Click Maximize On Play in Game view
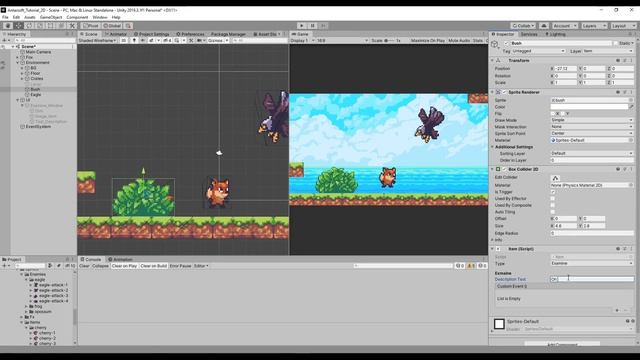 coord(428,40)
